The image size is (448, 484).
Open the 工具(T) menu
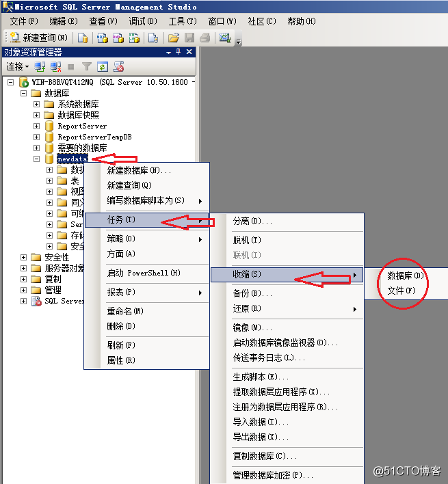[183, 21]
